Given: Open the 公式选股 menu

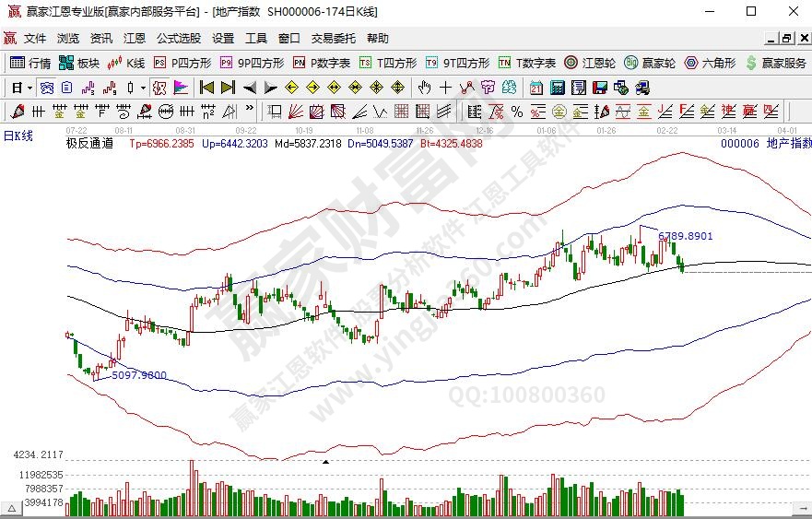Looking at the screenshot, I should tap(178, 38).
